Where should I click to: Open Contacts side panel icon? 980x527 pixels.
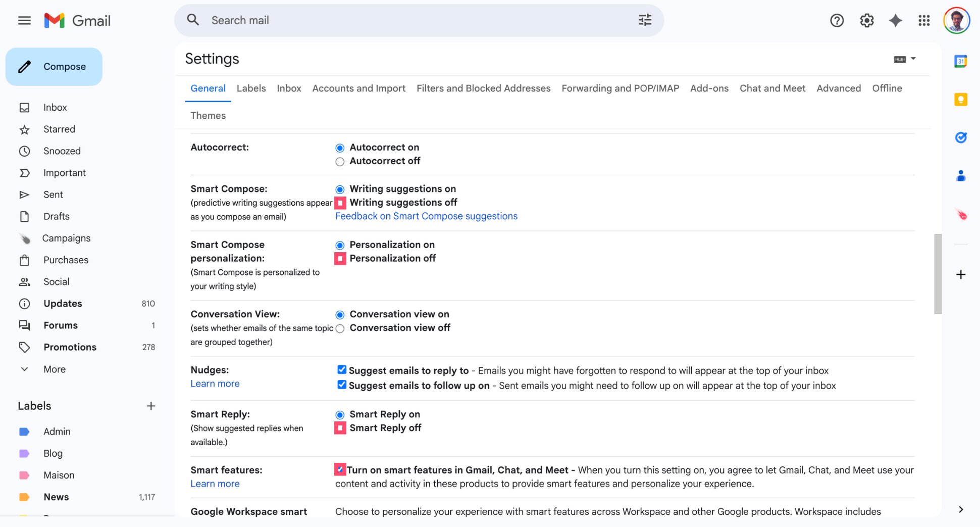[x=960, y=176]
